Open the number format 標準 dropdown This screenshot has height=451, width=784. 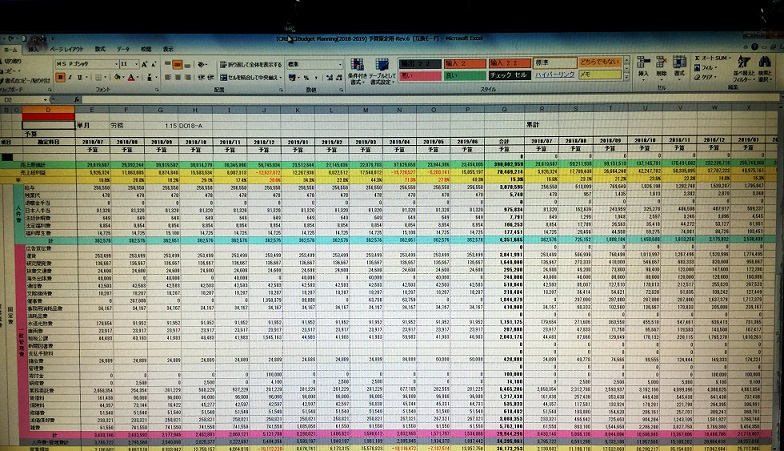point(340,64)
